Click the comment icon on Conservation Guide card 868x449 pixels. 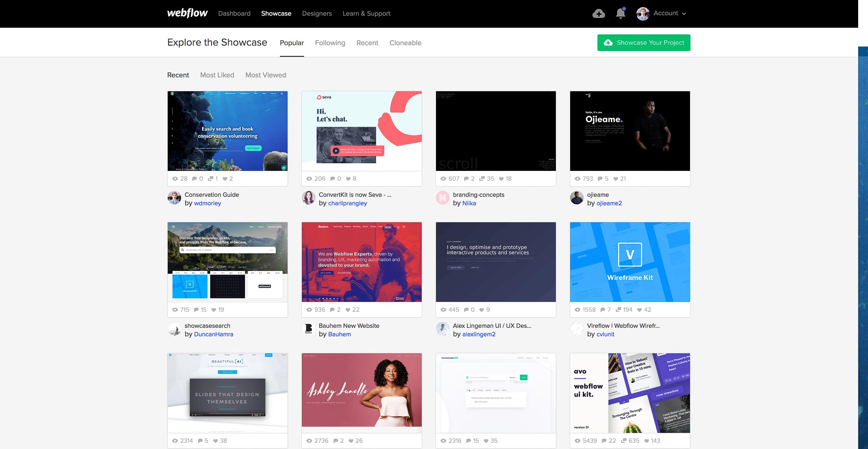[195, 179]
